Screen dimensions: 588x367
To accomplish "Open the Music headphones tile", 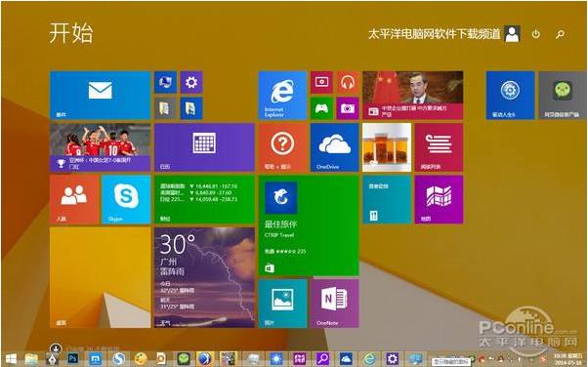I will 348,82.
